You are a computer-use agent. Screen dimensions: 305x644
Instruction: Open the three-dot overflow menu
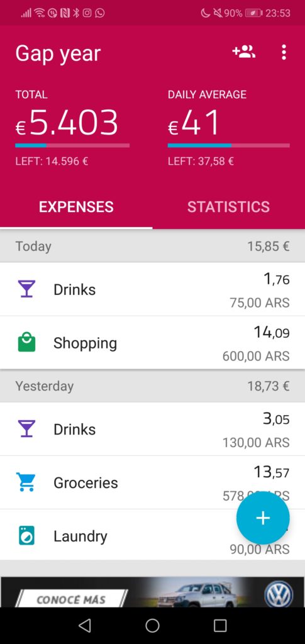[284, 53]
